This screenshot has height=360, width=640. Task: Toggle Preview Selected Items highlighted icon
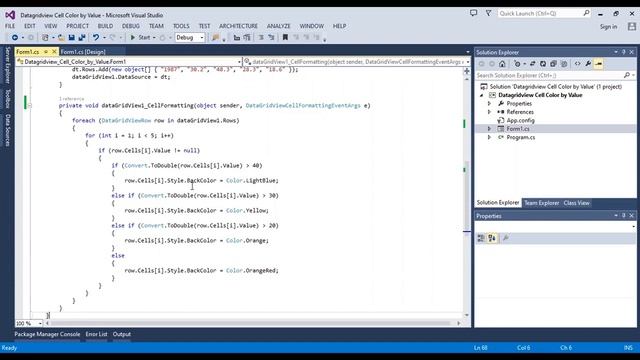click(x=599, y=64)
